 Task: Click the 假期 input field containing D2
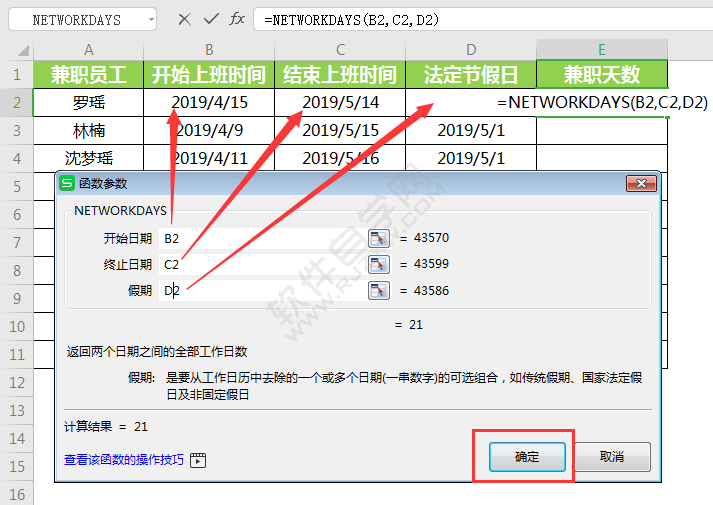(263, 290)
